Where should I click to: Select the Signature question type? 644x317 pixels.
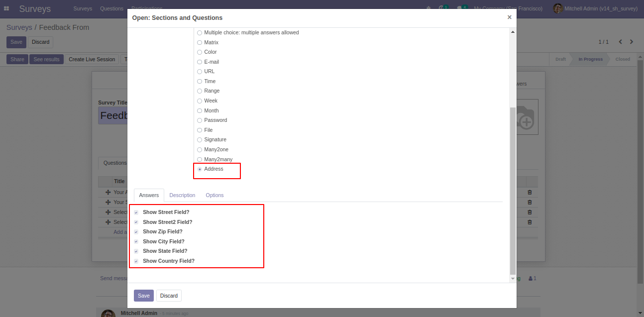pos(200,140)
